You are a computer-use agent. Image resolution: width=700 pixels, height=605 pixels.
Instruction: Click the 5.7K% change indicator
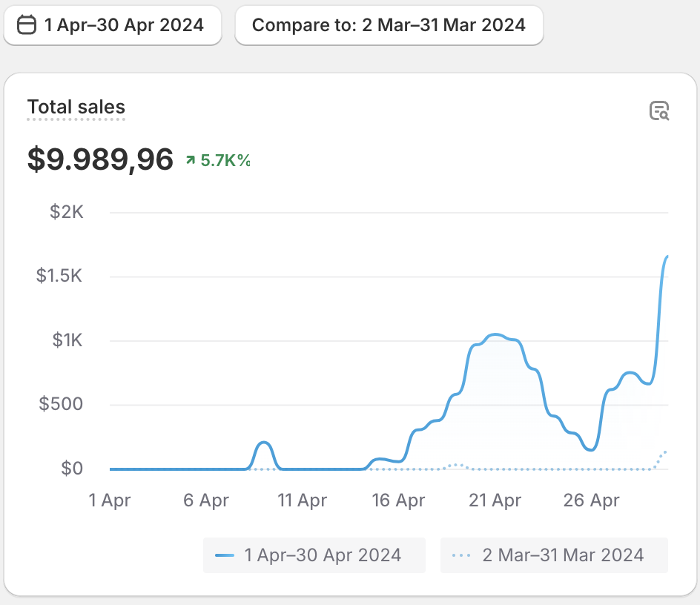coord(225,159)
